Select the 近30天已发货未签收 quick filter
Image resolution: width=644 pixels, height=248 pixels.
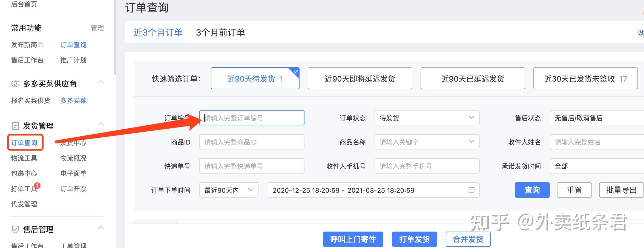click(585, 78)
